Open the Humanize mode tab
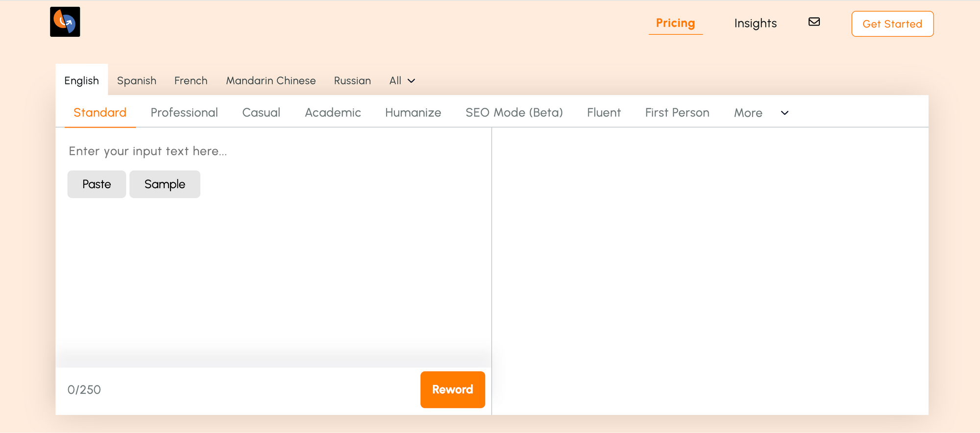980x433 pixels. pyautogui.click(x=413, y=113)
